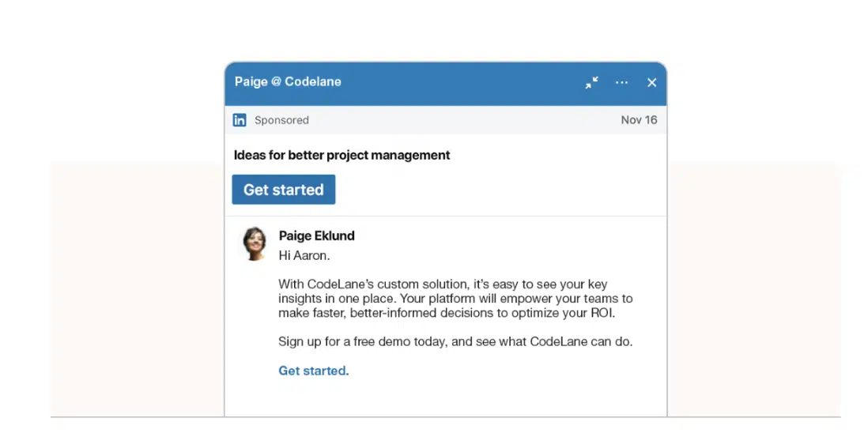Screen dimensions: 868x433
Task: Collapse the conversation with the inward arrows icon
Action: pyautogui.click(x=592, y=82)
